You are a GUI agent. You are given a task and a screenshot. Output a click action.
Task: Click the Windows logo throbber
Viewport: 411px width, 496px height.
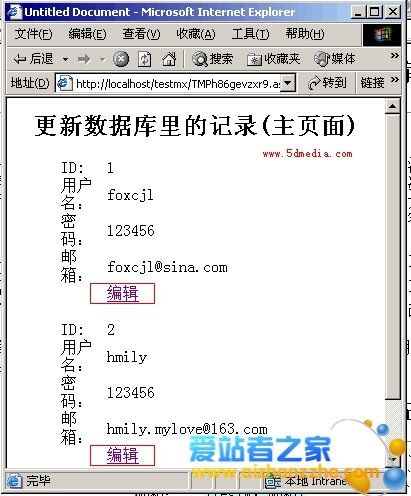382,35
